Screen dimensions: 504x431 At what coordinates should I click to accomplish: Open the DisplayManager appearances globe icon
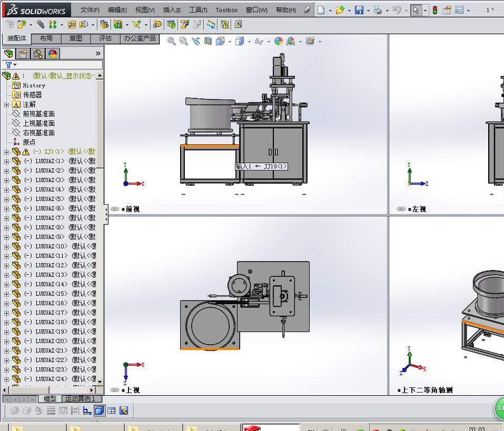coord(52,54)
